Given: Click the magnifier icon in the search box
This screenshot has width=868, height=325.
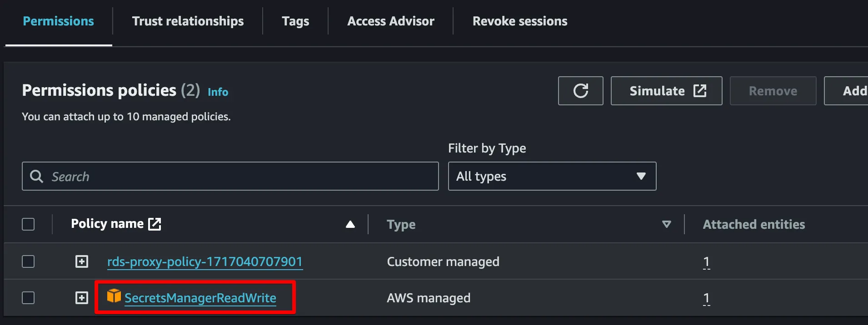Looking at the screenshot, I should (x=36, y=176).
